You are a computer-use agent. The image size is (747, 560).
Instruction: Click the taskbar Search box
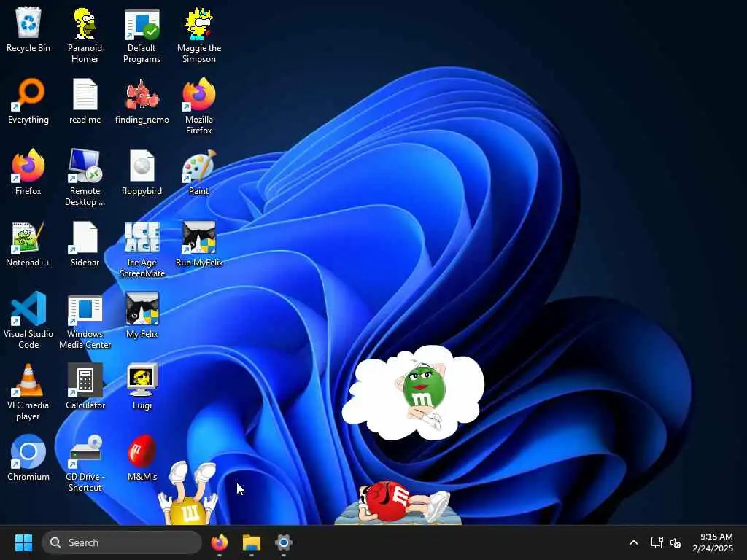coord(122,542)
